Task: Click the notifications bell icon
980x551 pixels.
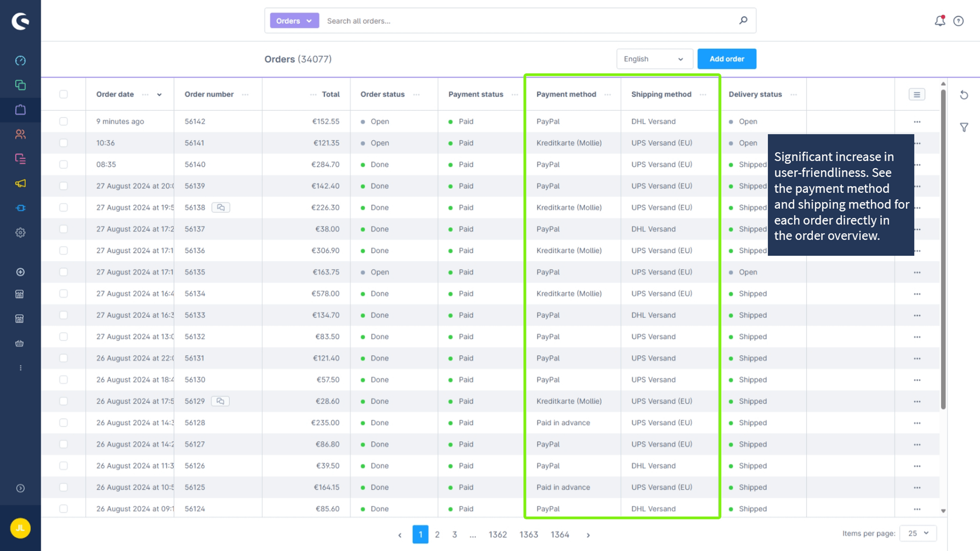Action: pos(939,20)
